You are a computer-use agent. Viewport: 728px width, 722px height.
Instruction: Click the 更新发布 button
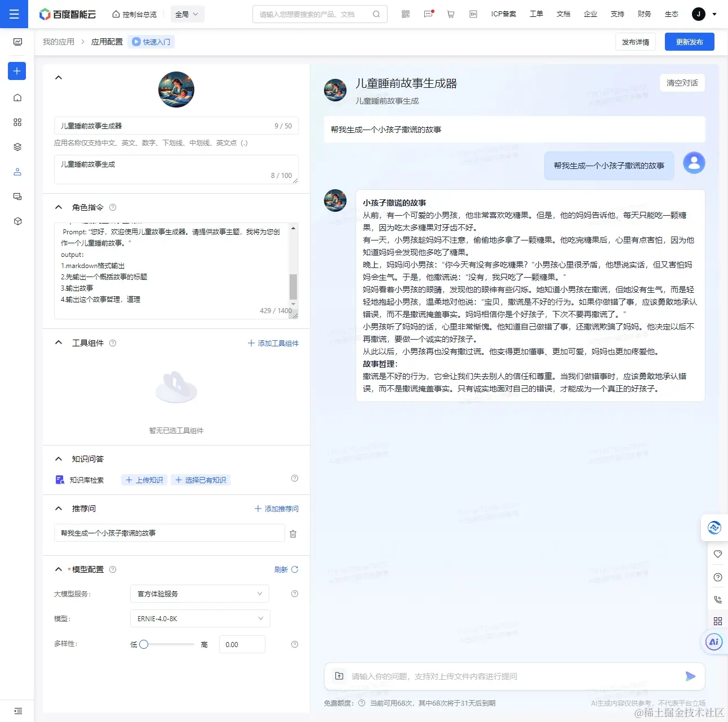689,41
